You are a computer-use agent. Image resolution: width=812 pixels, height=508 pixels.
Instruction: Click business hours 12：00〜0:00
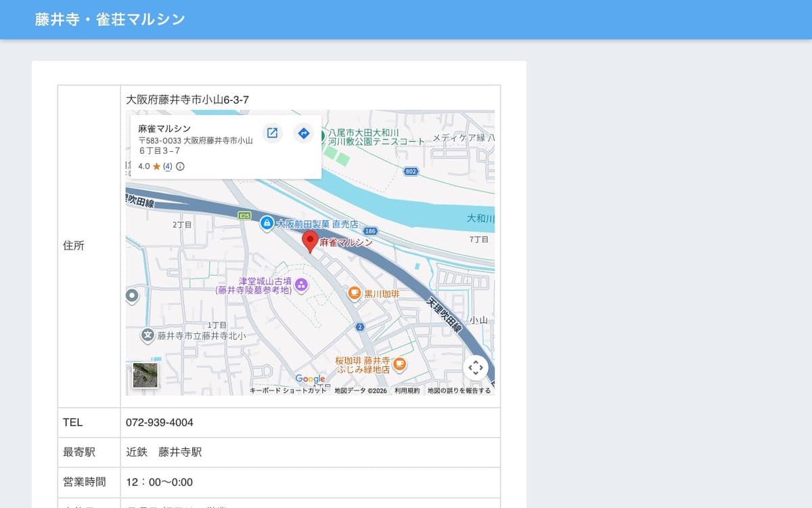point(159,482)
